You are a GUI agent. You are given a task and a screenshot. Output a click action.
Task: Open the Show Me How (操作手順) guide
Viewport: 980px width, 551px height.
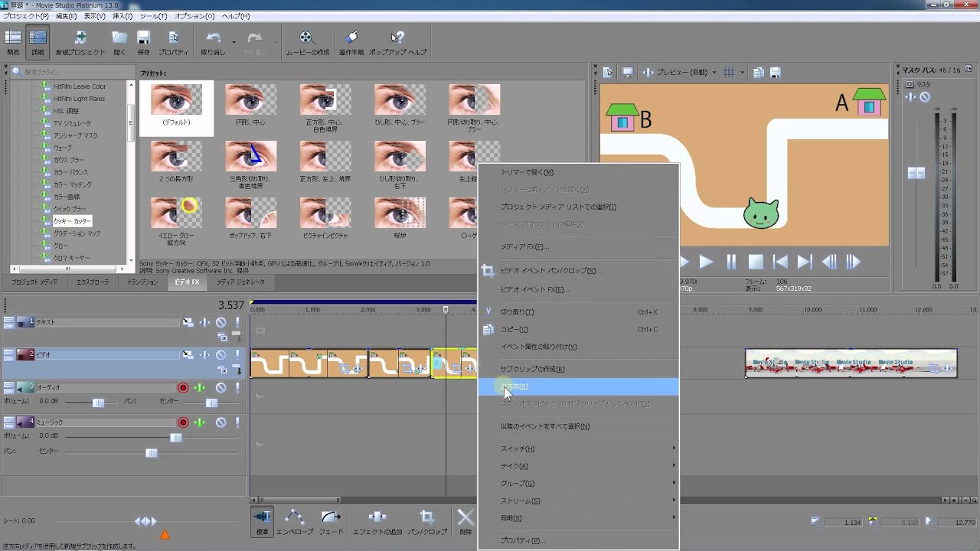click(351, 42)
